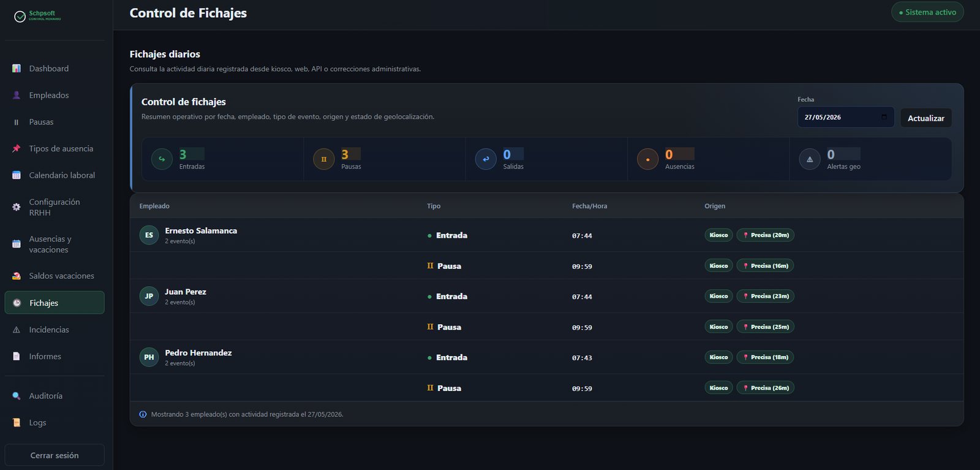This screenshot has width=980, height=470.
Task: Select Ernesto Salamanca's ES avatar
Action: click(x=149, y=235)
